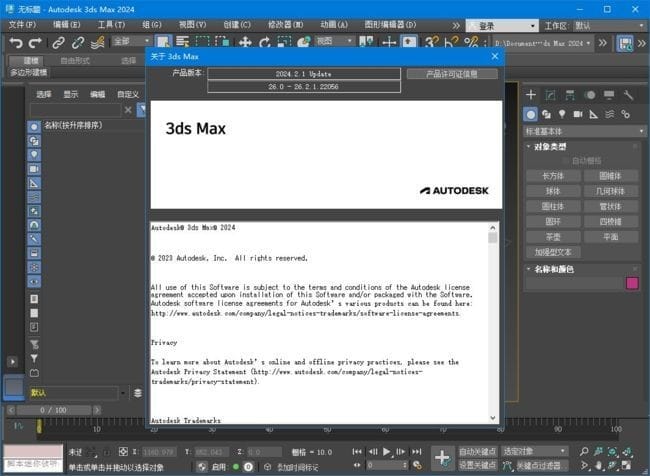This screenshot has width=650, height=476.
Task: Open the 标准基本体 primitives dropdown
Action: (584, 131)
